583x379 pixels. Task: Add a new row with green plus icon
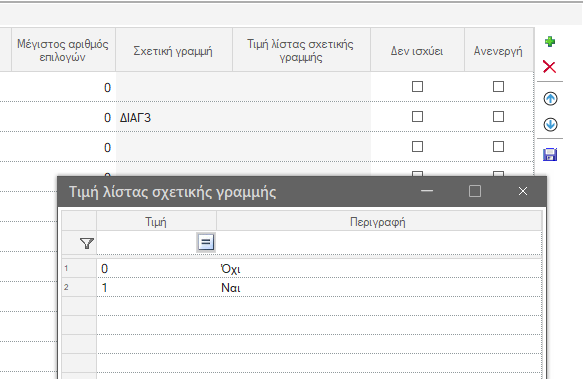(550, 41)
